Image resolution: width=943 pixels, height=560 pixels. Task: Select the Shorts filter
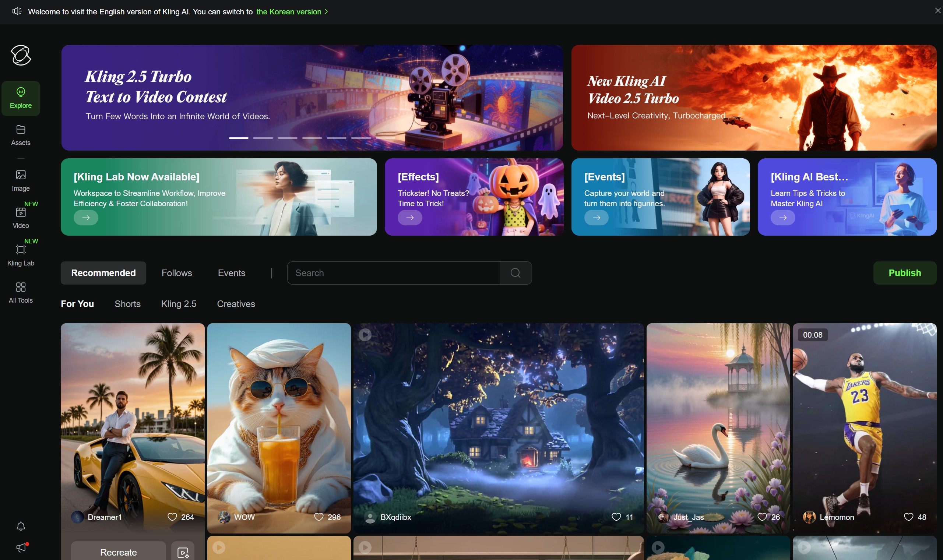[127, 304]
